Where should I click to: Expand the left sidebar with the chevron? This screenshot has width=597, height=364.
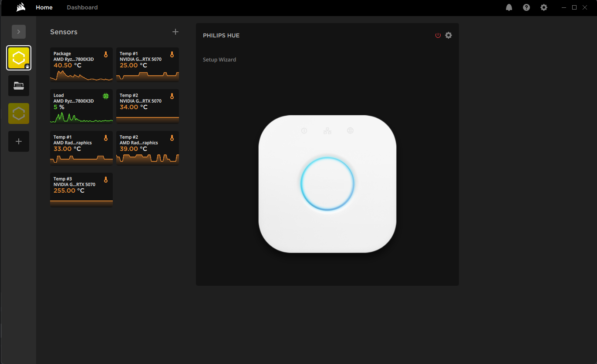19,32
